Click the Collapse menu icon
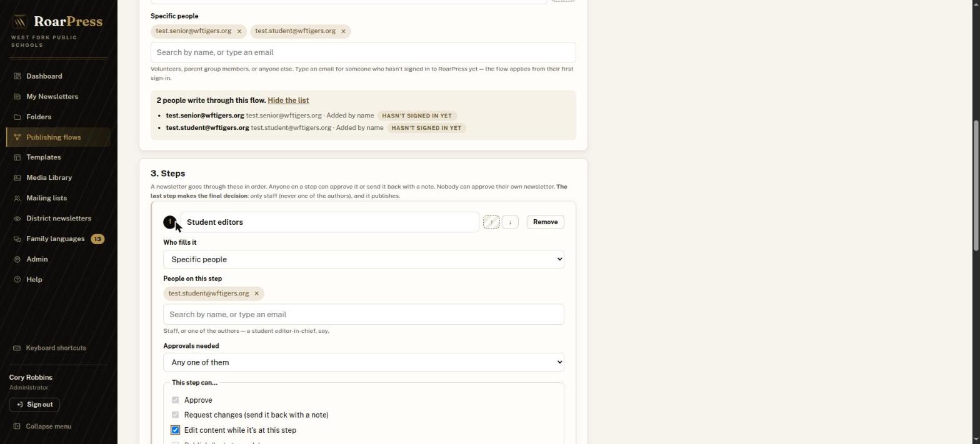Image resolution: width=980 pixels, height=444 pixels. 17,427
